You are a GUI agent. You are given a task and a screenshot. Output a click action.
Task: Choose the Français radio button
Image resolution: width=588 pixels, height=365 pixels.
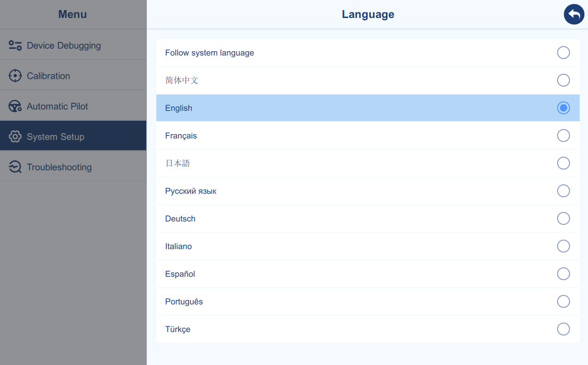pyautogui.click(x=563, y=135)
